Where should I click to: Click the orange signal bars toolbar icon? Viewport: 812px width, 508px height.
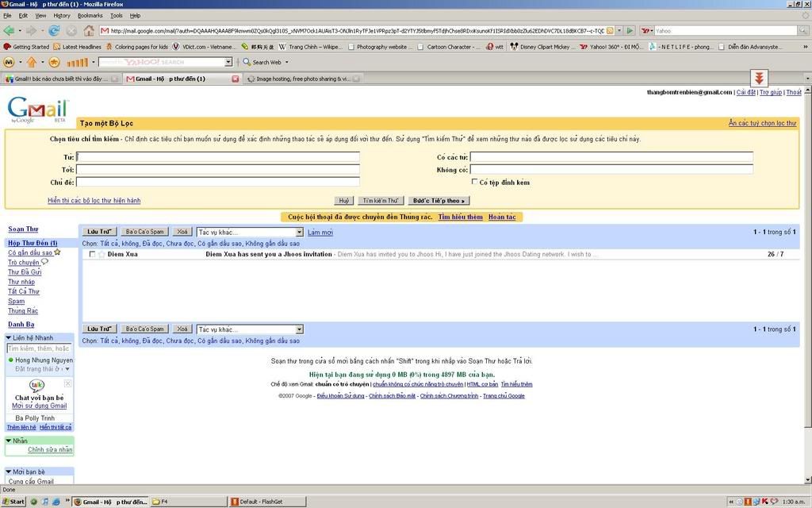(x=78, y=62)
